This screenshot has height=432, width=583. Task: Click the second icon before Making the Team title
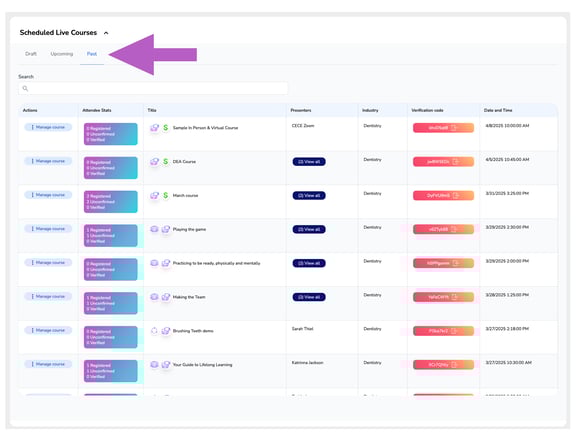click(166, 297)
